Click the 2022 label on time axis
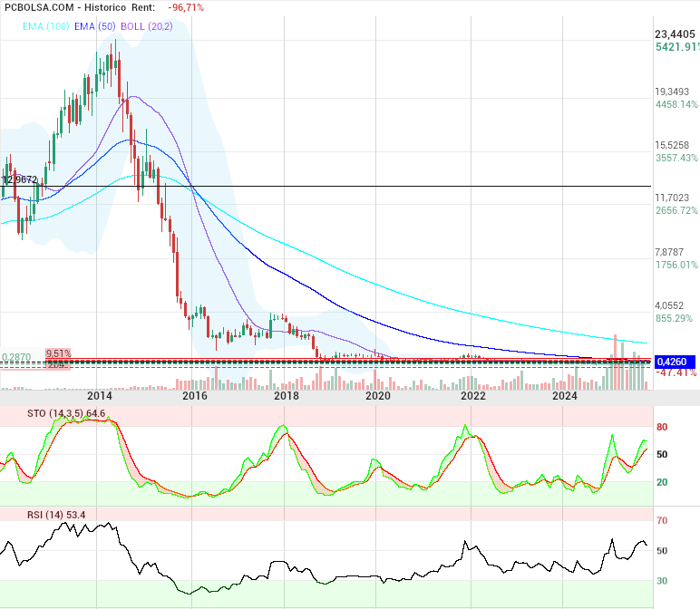 [x=472, y=396]
